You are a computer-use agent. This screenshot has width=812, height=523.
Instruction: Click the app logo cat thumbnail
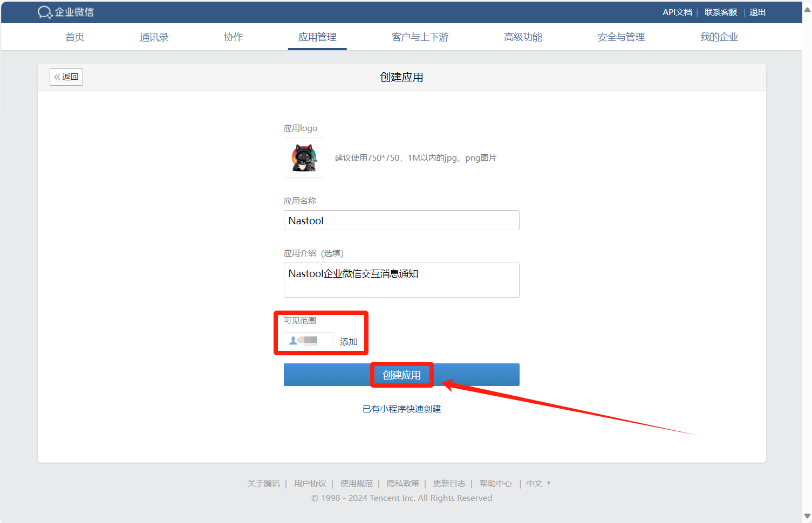pyautogui.click(x=304, y=157)
